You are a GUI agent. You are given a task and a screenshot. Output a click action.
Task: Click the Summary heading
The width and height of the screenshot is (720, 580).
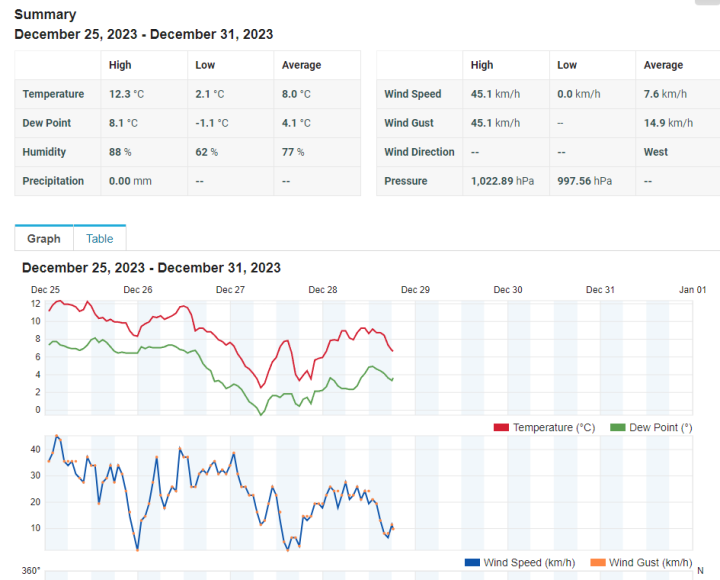45,15
